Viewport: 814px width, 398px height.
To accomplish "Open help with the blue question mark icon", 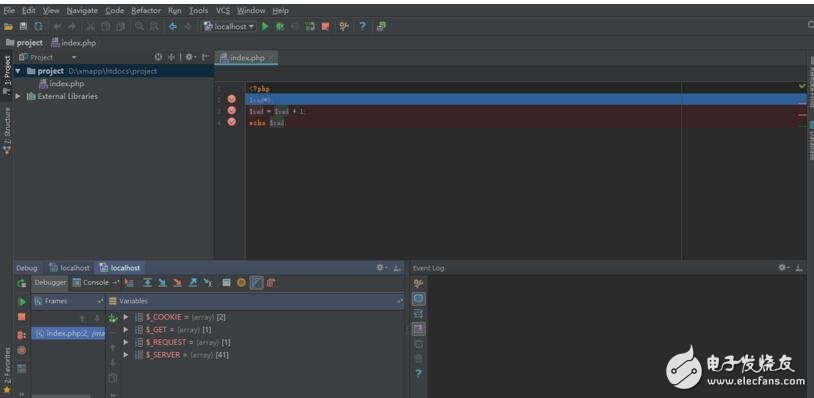I will point(362,26).
